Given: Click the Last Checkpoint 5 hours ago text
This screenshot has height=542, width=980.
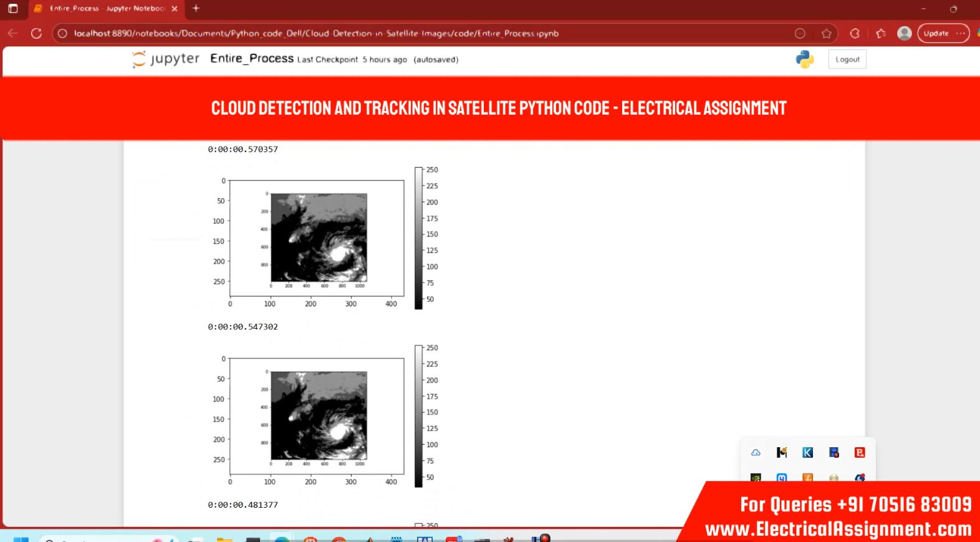Looking at the screenshot, I should 352,60.
